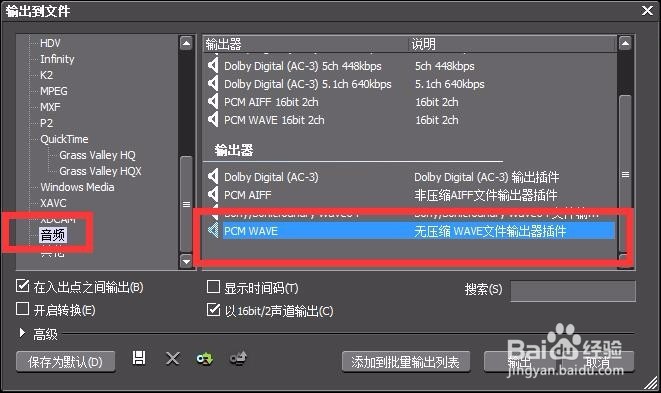Enable 显示时间码(T) checkbox
This screenshot has width=661, height=393.
(x=213, y=287)
